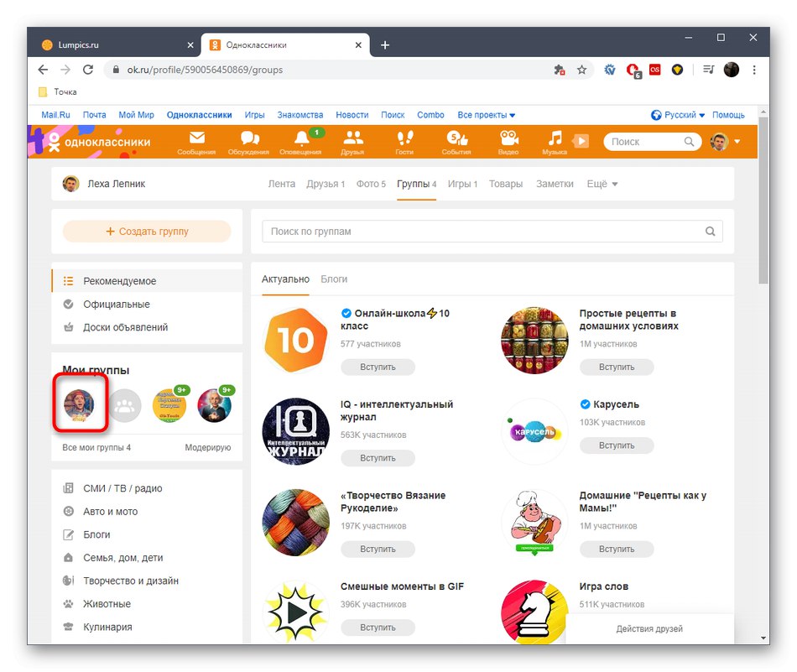Open События with the thumbs-up icon
The image size is (797, 672).
point(456,139)
